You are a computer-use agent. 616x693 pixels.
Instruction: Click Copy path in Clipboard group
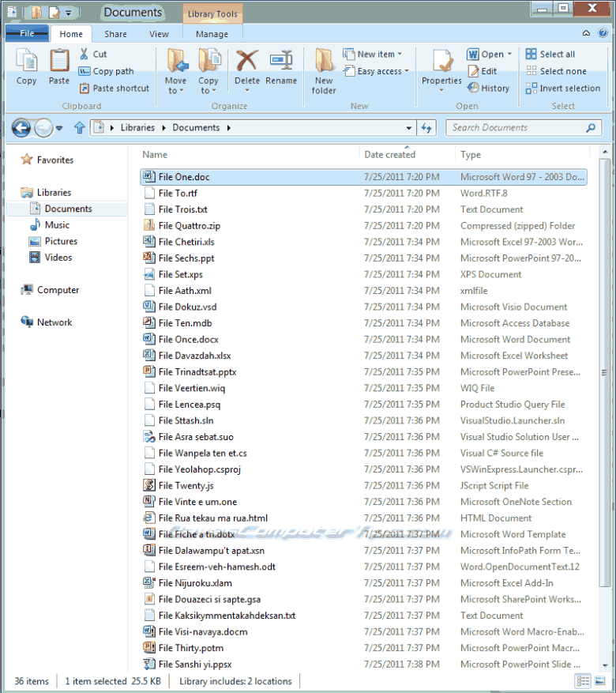[106, 71]
